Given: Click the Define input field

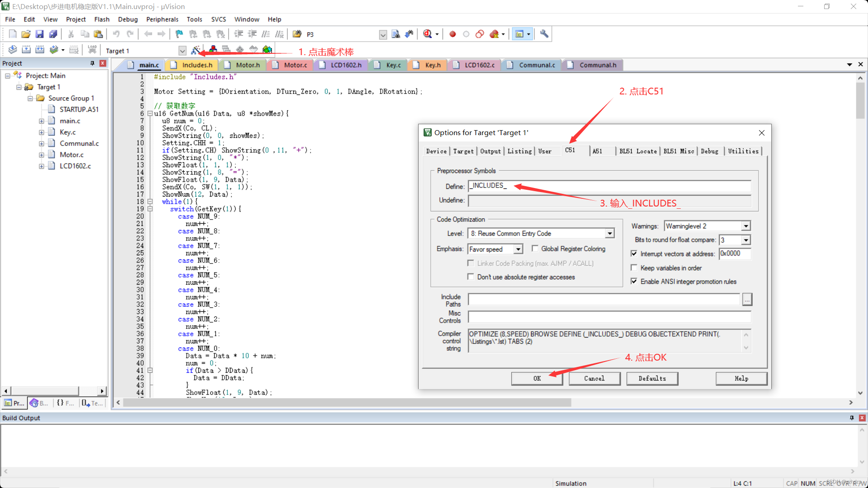Looking at the screenshot, I should click(609, 186).
